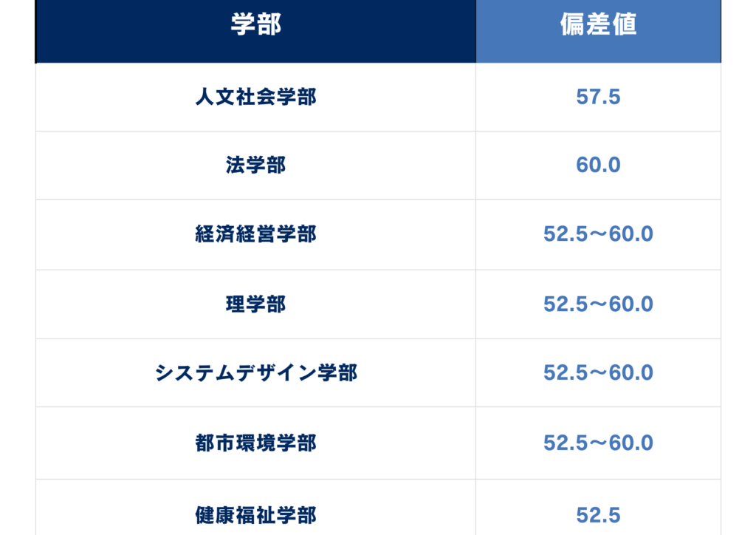Click the 52.5 value for 健康福祉学部
Screen dimensions: 756x535
(598, 514)
